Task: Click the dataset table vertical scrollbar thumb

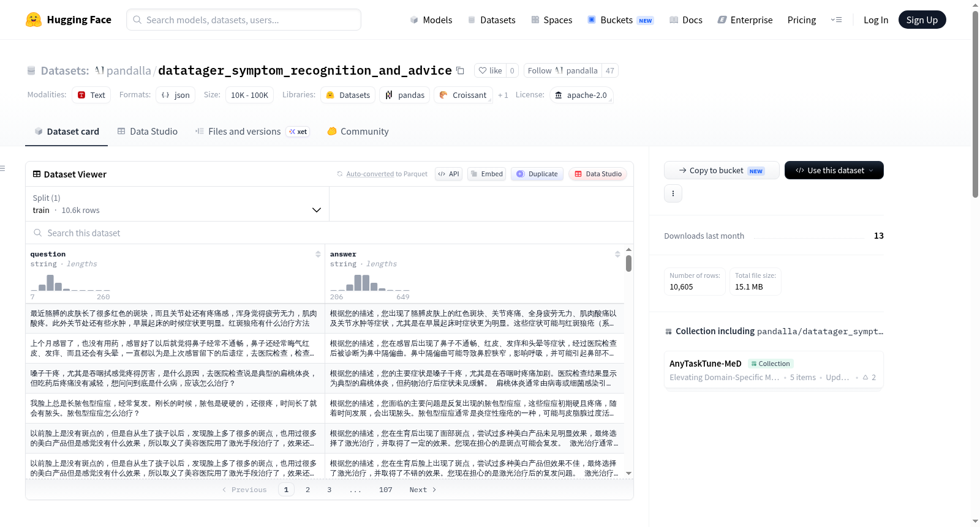Action: click(628, 264)
